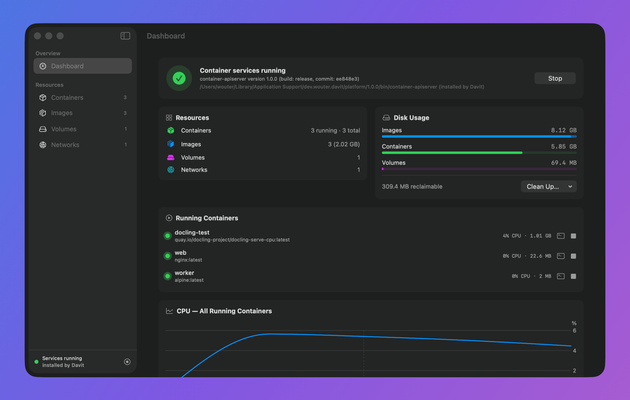Open the Clean Up dropdown menu
This screenshot has width=630, height=400.
(x=548, y=186)
